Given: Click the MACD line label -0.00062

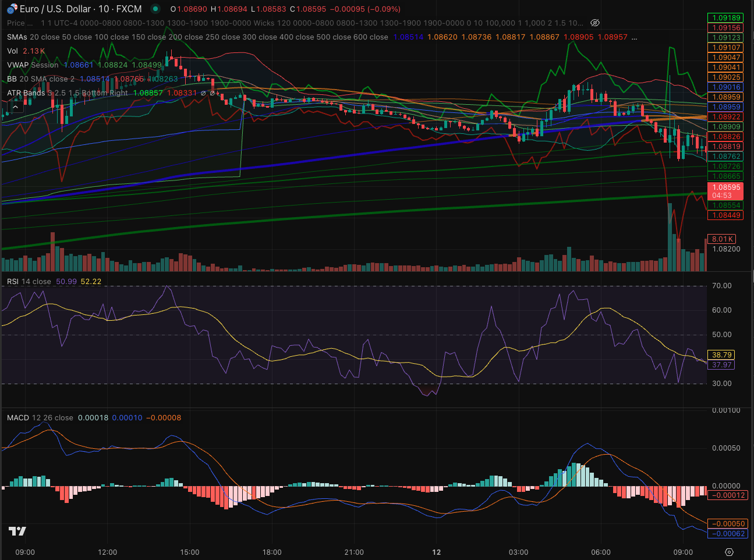Looking at the screenshot, I should 727,533.
